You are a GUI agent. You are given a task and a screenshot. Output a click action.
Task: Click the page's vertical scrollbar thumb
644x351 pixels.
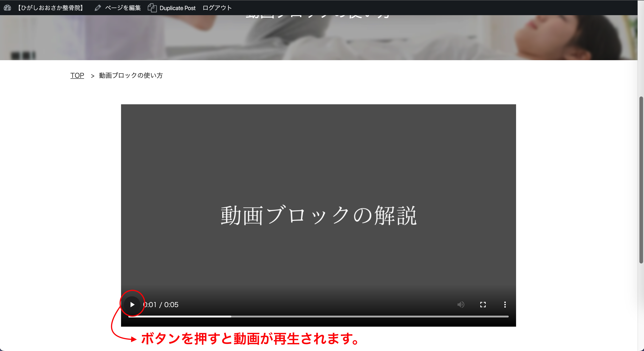pyautogui.click(x=641, y=180)
